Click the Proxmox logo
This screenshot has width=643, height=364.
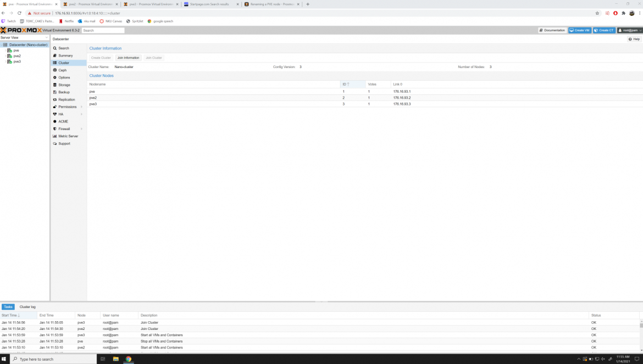pyautogui.click(x=21, y=30)
